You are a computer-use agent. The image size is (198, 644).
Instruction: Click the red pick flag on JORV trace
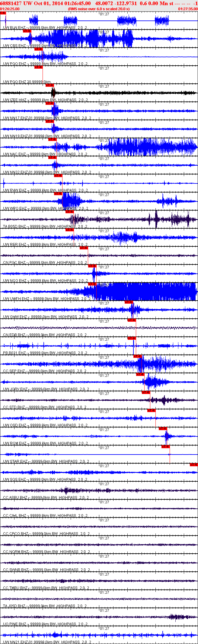140,374
